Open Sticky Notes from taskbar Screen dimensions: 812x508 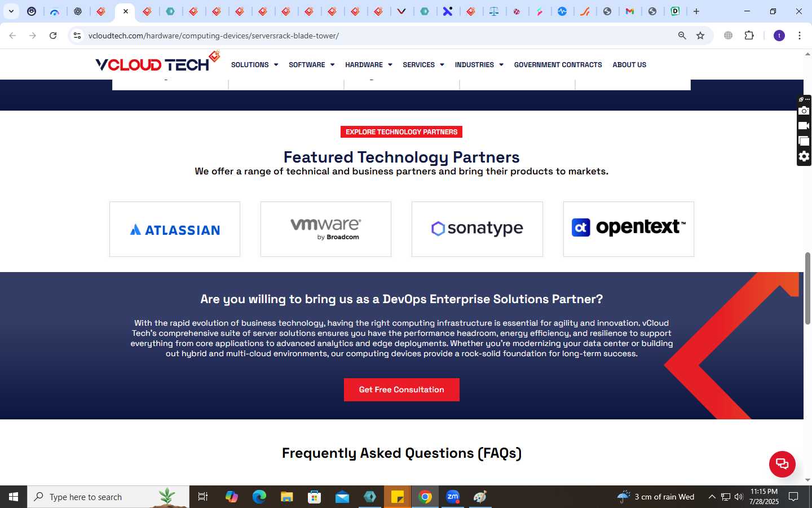[x=398, y=497]
